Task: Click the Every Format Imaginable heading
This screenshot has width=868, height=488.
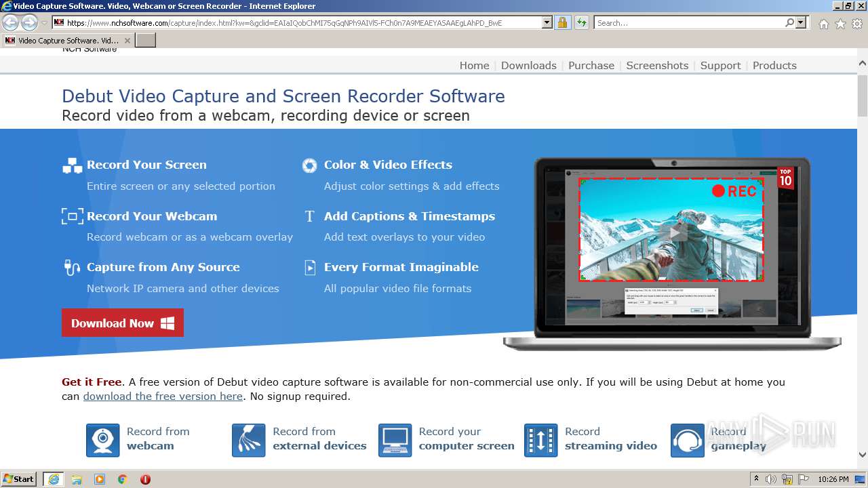Action: click(x=401, y=267)
